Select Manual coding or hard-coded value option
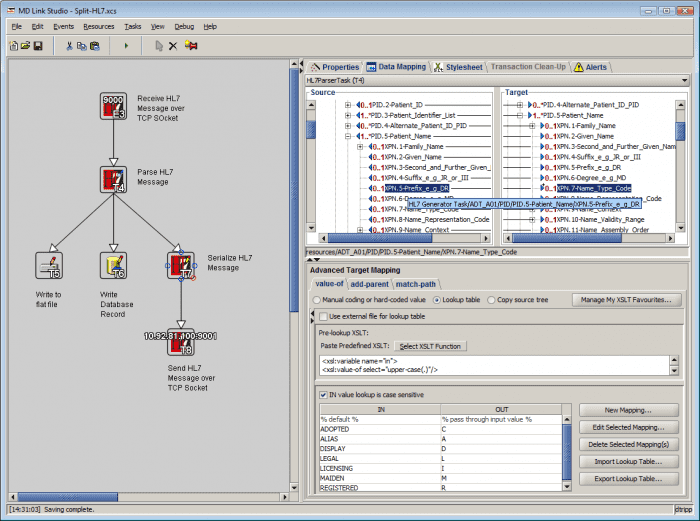 pos(316,300)
